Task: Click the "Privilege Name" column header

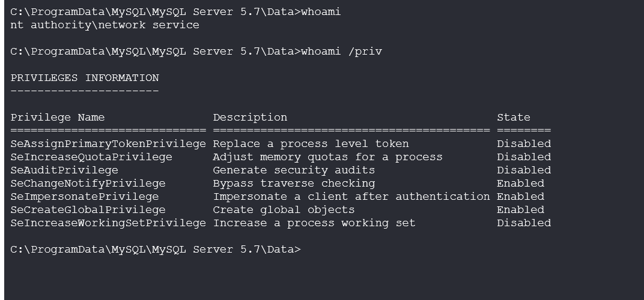Action: coord(58,118)
